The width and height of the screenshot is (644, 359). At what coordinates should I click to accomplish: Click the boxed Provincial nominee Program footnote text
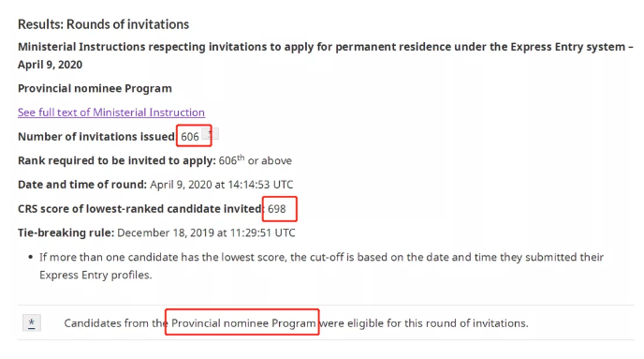click(243, 323)
